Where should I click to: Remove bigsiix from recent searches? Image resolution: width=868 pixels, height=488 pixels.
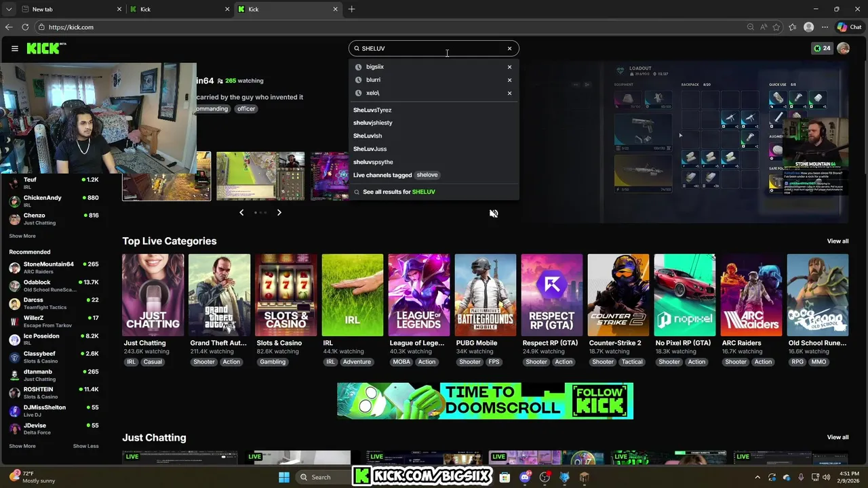[509, 66]
